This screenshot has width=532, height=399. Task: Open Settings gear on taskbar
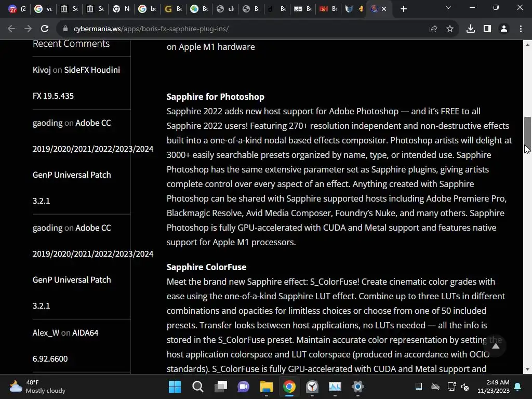357,387
